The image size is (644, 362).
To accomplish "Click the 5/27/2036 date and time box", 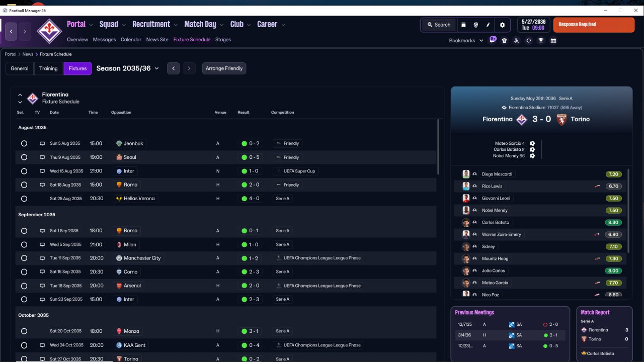I will coord(533,25).
